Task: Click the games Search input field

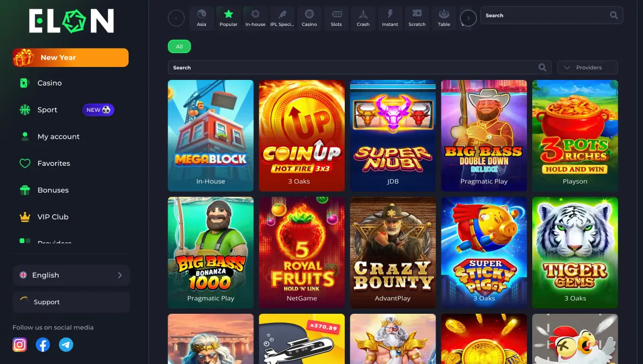Action: point(360,67)
